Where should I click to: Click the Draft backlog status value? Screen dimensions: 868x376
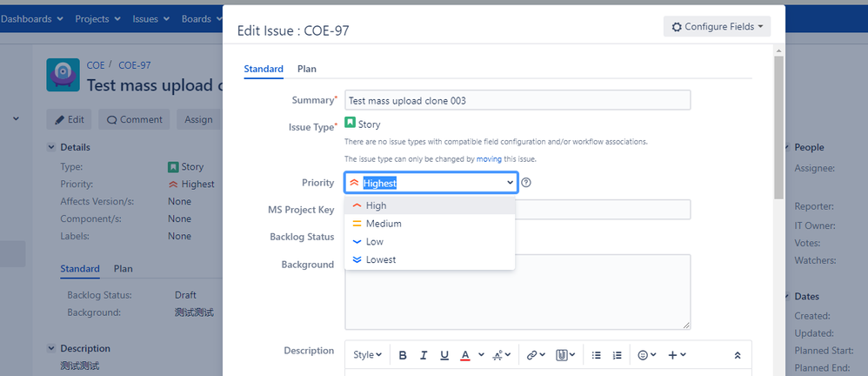tap(185, 295)
